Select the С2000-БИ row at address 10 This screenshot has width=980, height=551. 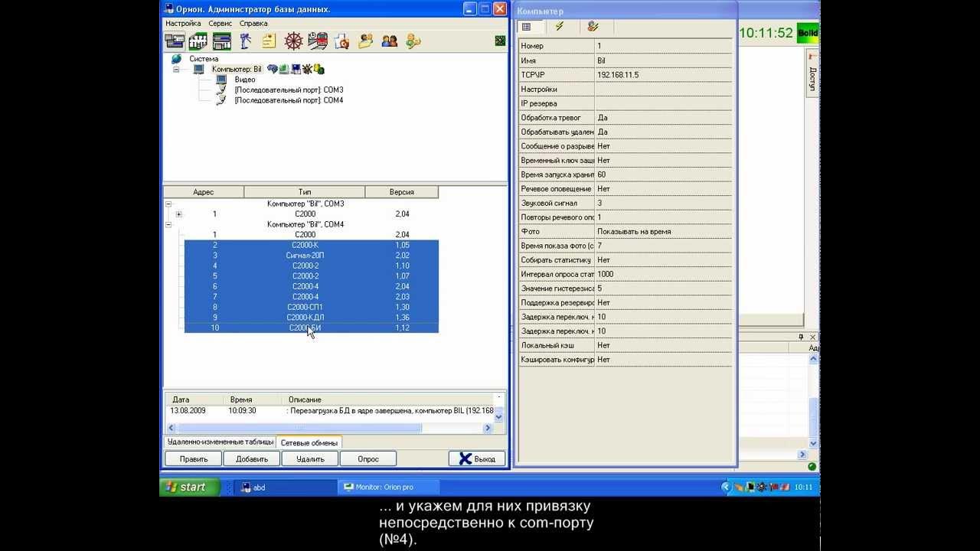coord(312,328)
